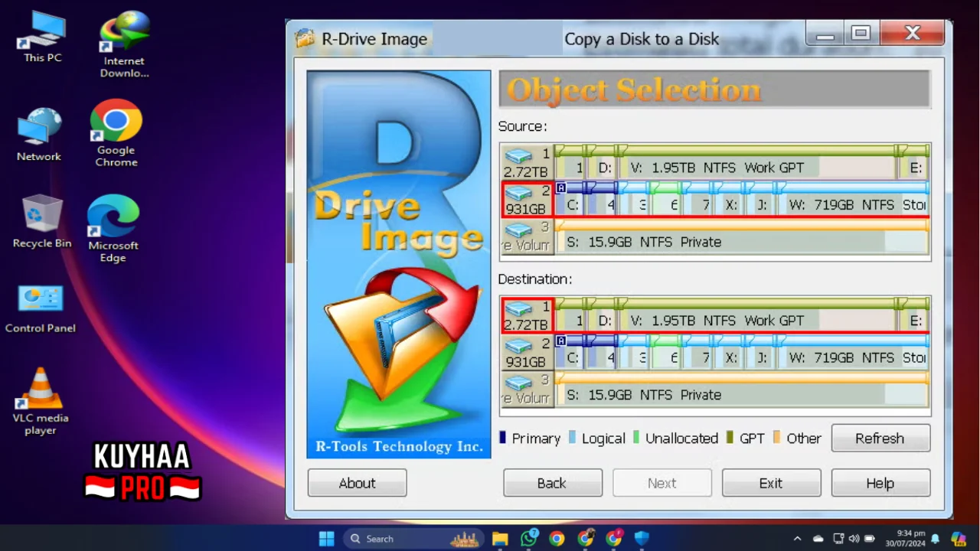The height and width of the screenshot is (551, 980).
Task: Open WhatsApp from the taskbar
Action: point(528,539)
